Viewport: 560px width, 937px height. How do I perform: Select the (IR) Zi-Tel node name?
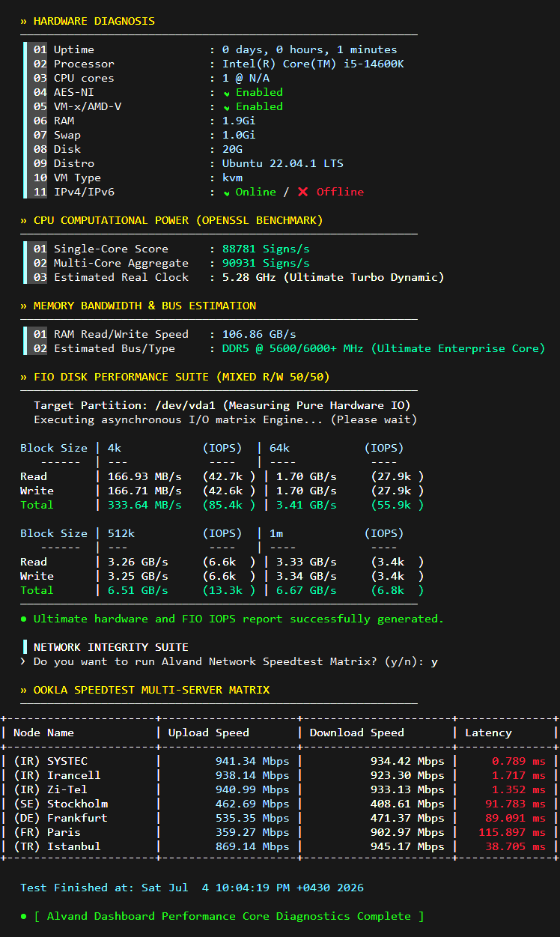(50, 789)
